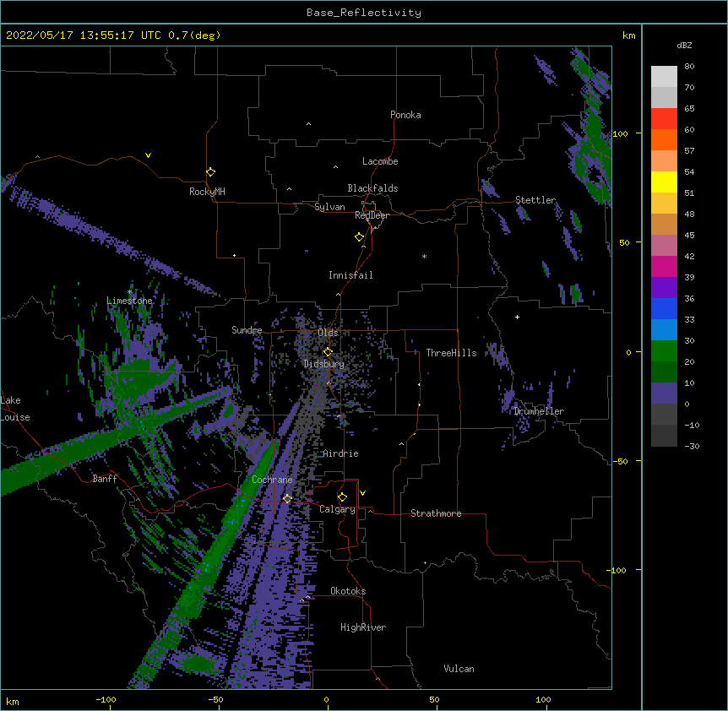Click the yellow diamond marker below Cochrane
Image resolution: width=728 pixels, height=711 pixels.
click(287, 498)
